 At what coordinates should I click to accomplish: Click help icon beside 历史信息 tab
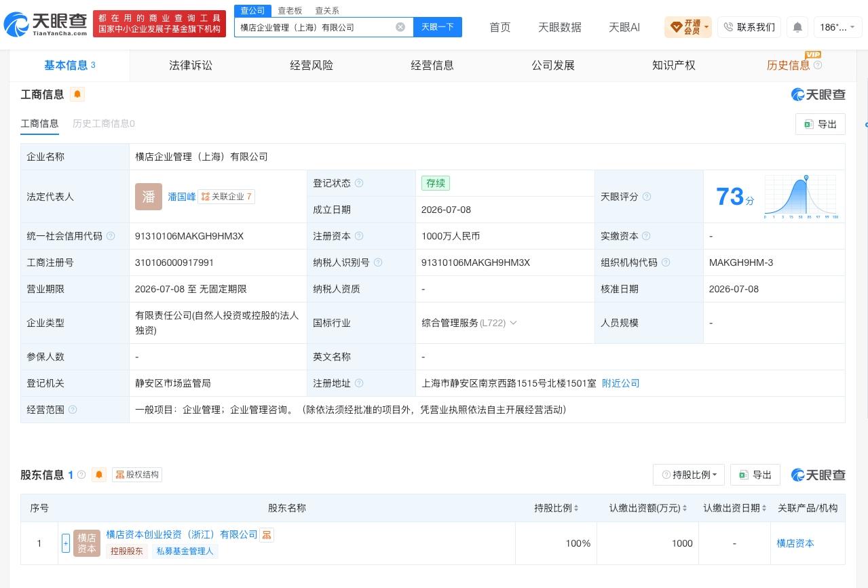pyautogui.click(x=818, y=65)
